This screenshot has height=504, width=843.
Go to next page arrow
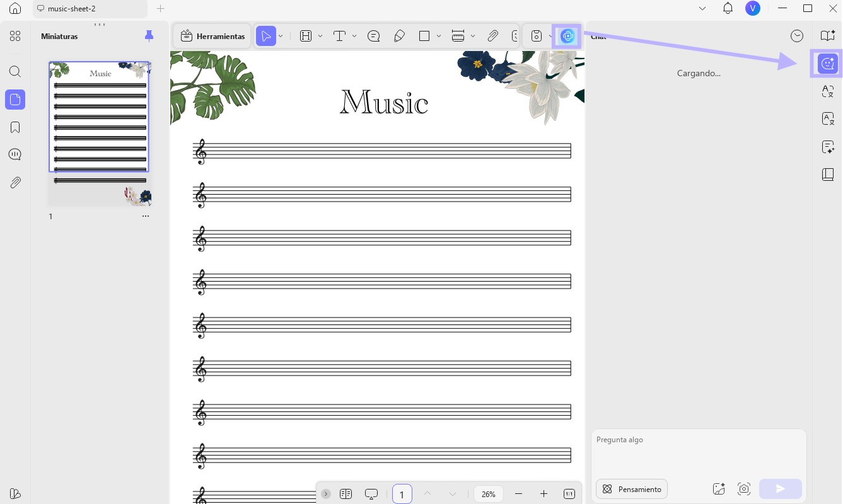pyautogui.click(x=452, y=494)
